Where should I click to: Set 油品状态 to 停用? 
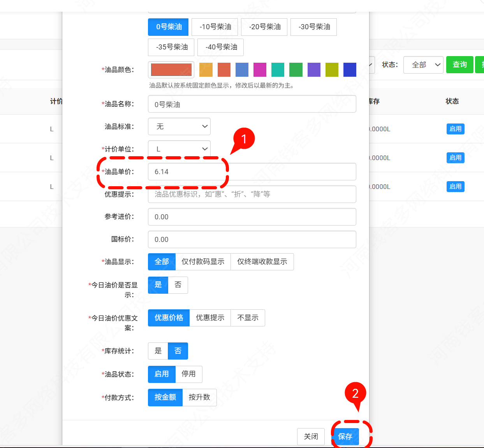pos(189,374)
